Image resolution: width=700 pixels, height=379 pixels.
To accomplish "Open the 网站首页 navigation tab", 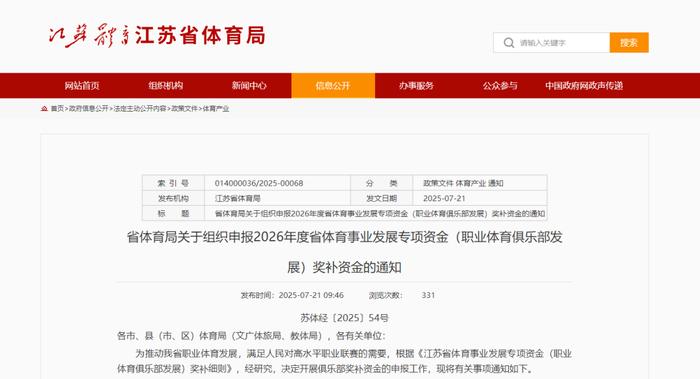I will click(x=82, y=86).
